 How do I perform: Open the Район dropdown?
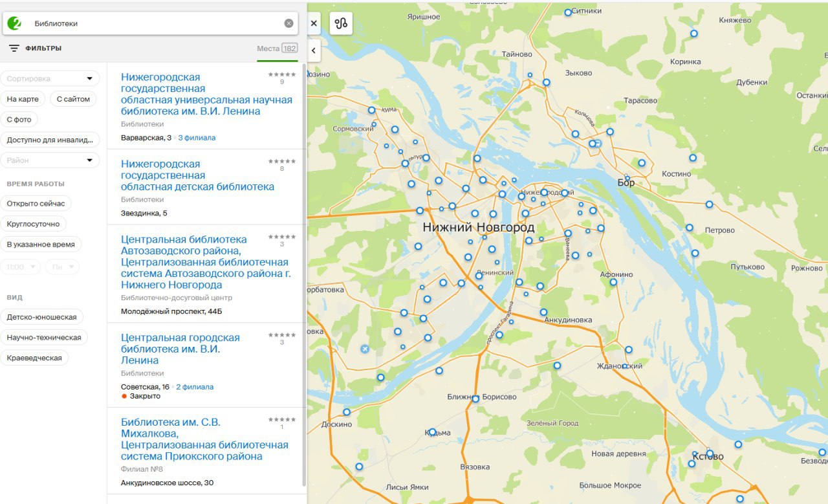click(x=50, y=160)
